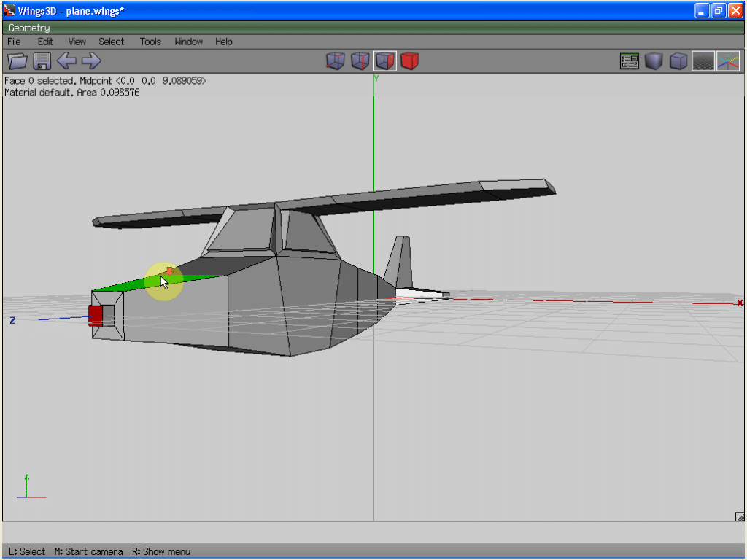Toggle axes display icon
747x560 pixels.
pyautogui.click(x=728, y=61)
